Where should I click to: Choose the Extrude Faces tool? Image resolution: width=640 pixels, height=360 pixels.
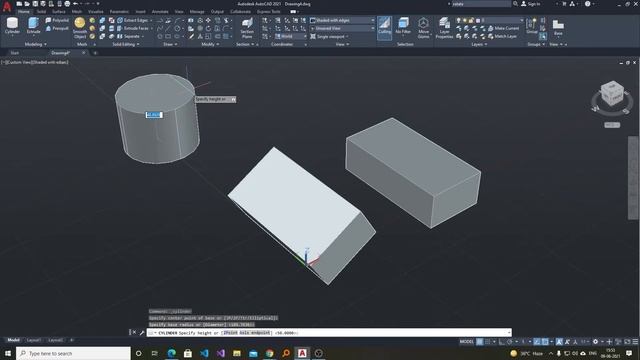(x=132, y=28)
